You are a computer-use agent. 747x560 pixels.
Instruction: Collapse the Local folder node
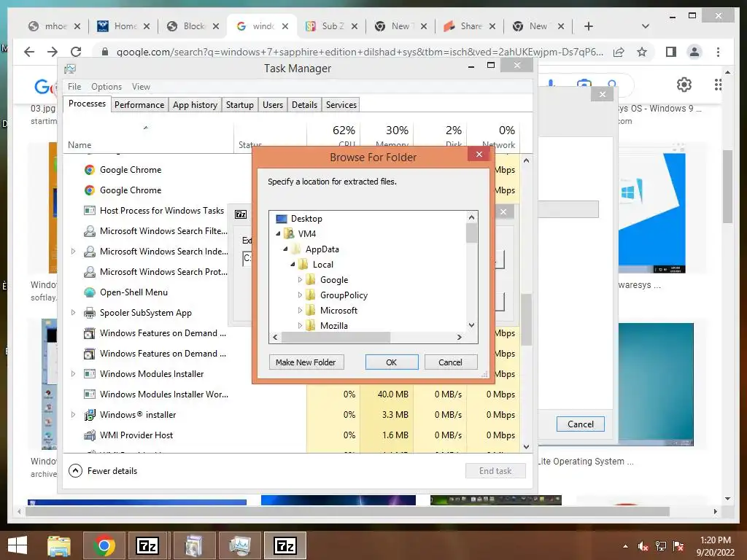click(x=293, y=264)
